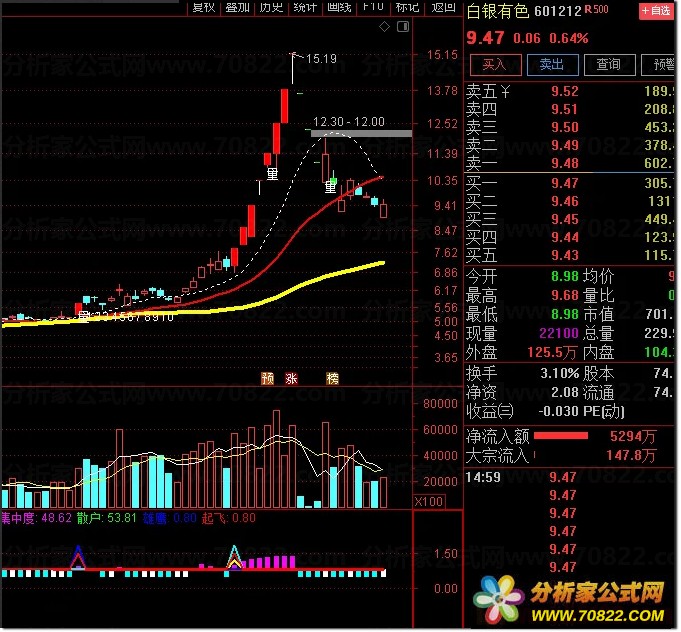Screen dimensions: 681x632
Task: Open the 叠加 overlay menu
Action: pyautogui.click(x=238, y=7)
